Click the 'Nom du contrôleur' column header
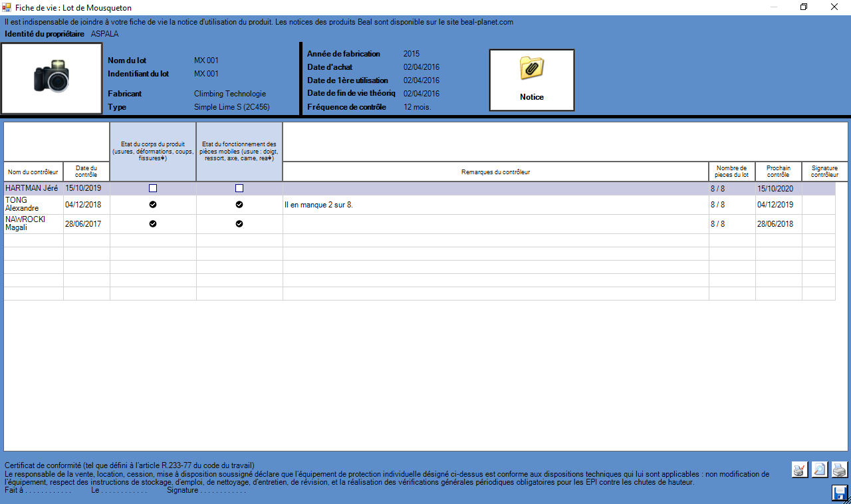This screenshot has width=851, height=504. [x=34, y=172]
